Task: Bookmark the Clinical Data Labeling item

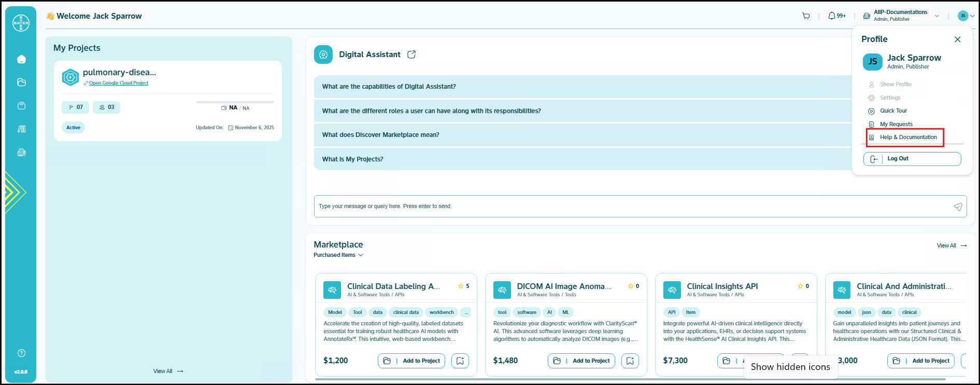Action: coord(460,361)
